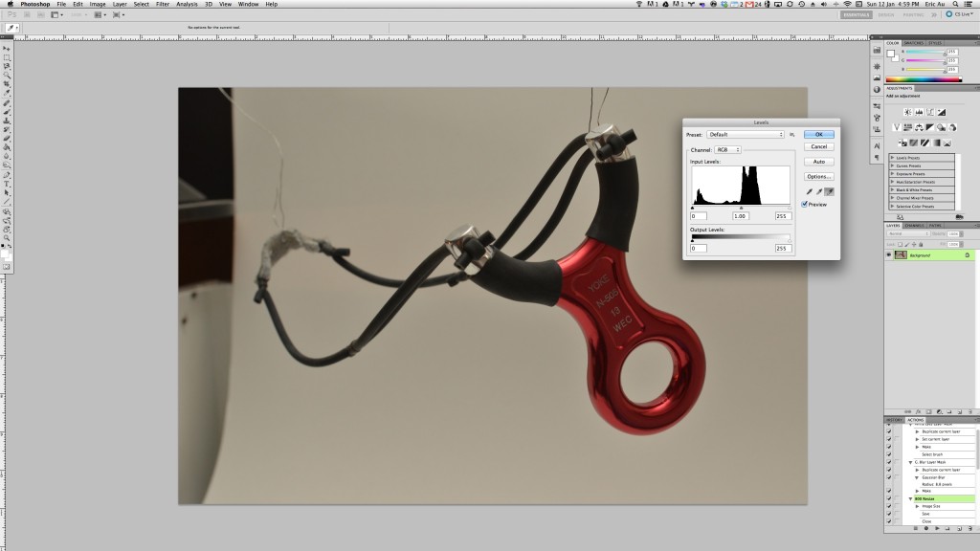This screenshot has width=980, height=551.
Task: Click the white point eyedropper in Levels
Action: (829, 191)
